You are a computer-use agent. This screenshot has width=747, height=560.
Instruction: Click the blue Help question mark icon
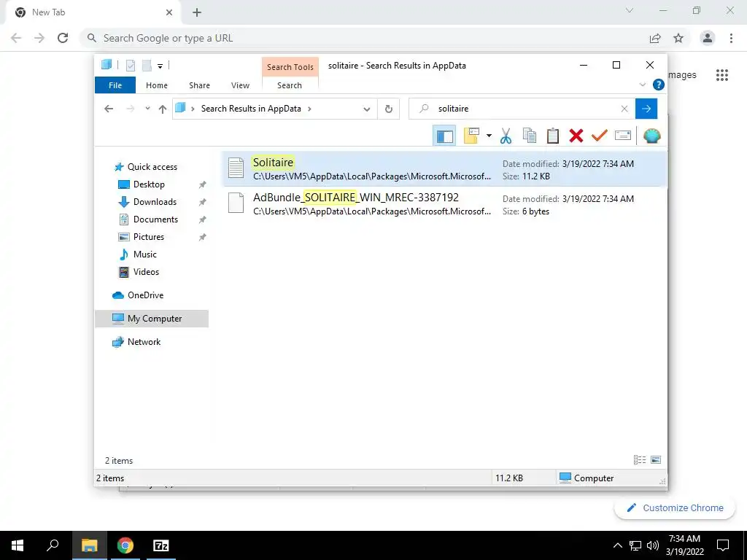(659, 85)
